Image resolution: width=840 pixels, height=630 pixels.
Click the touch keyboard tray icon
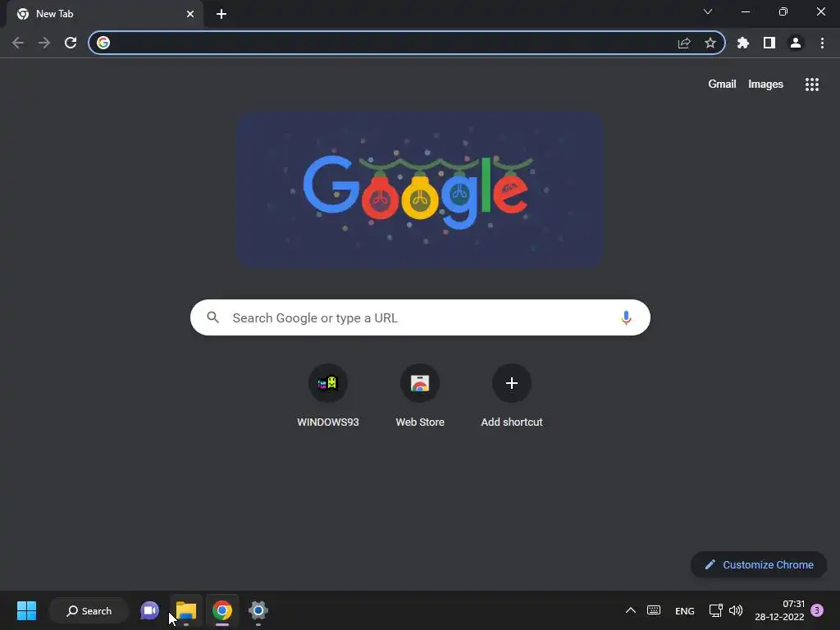(654, 610)
